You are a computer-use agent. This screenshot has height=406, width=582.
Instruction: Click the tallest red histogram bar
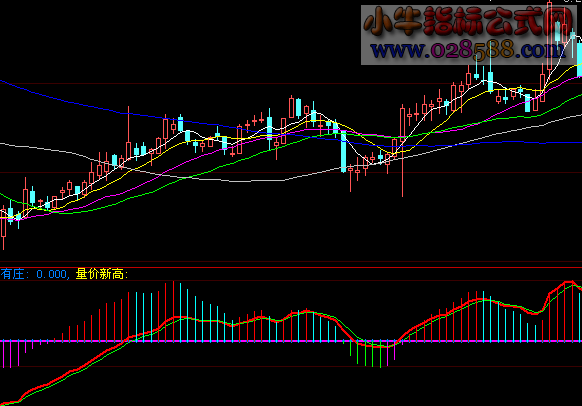[173, 311]
